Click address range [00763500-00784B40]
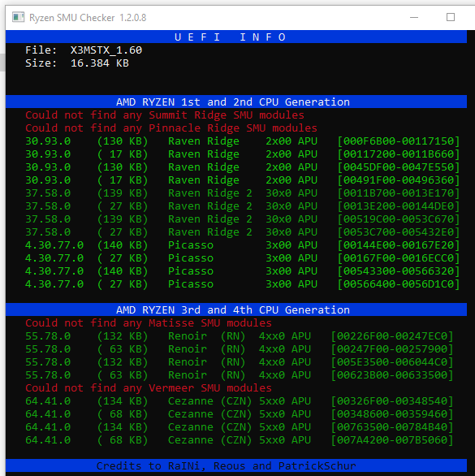 pyautogui.click(x=392, y=427)
